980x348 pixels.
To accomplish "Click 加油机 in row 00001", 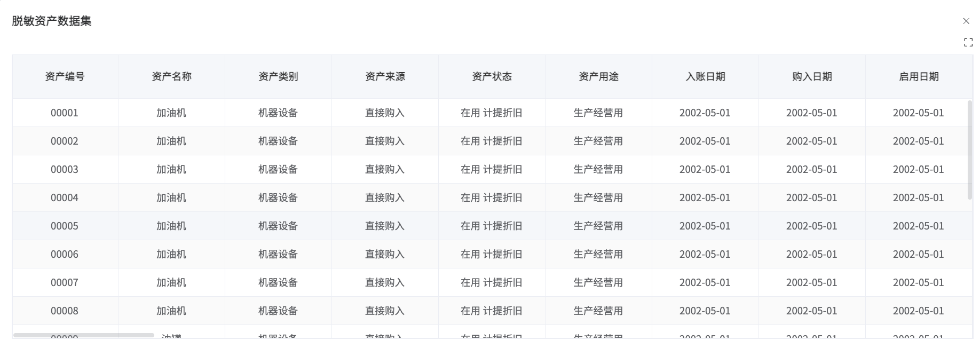I will (x=171, y=113).
